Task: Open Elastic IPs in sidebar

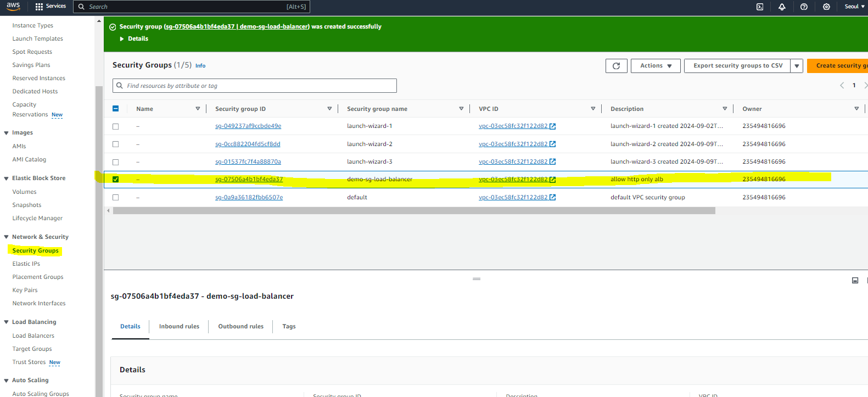Action: pos(26,264)
